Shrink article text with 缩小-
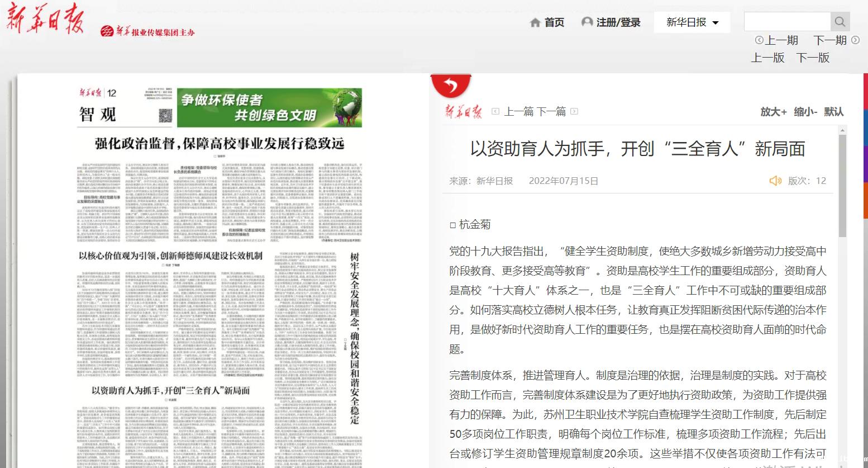This screenshot has width=868, height=468. point(805,112)
